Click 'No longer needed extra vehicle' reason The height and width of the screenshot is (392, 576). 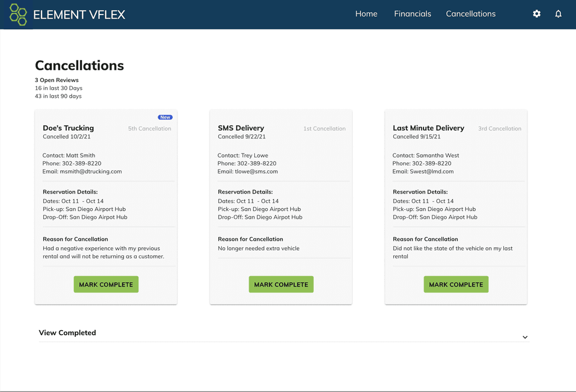[259, 249]
